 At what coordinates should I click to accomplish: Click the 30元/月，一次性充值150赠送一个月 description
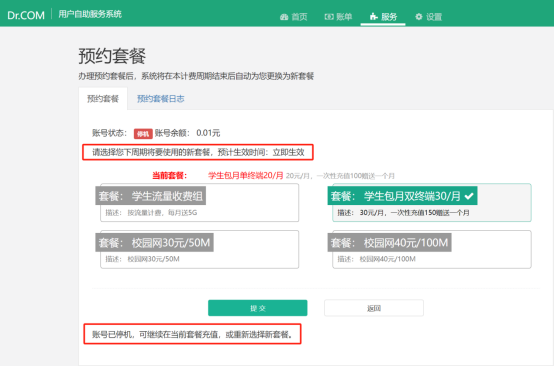point(414,213)
